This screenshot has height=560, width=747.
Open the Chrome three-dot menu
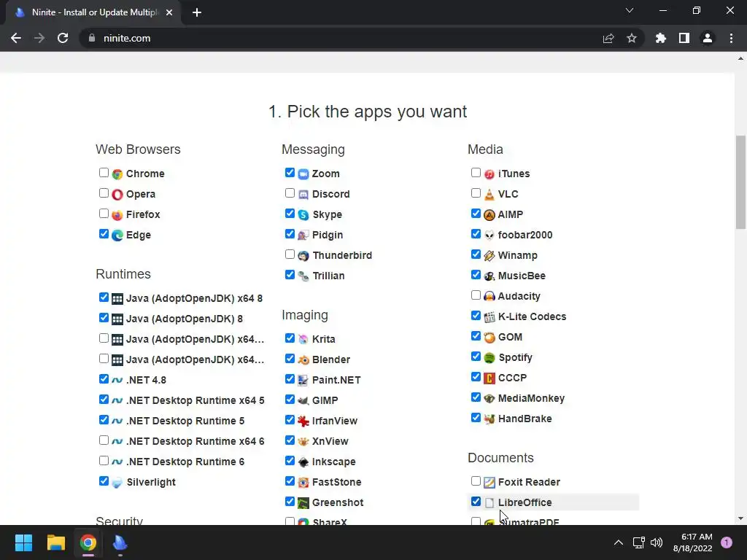[731, 38]
